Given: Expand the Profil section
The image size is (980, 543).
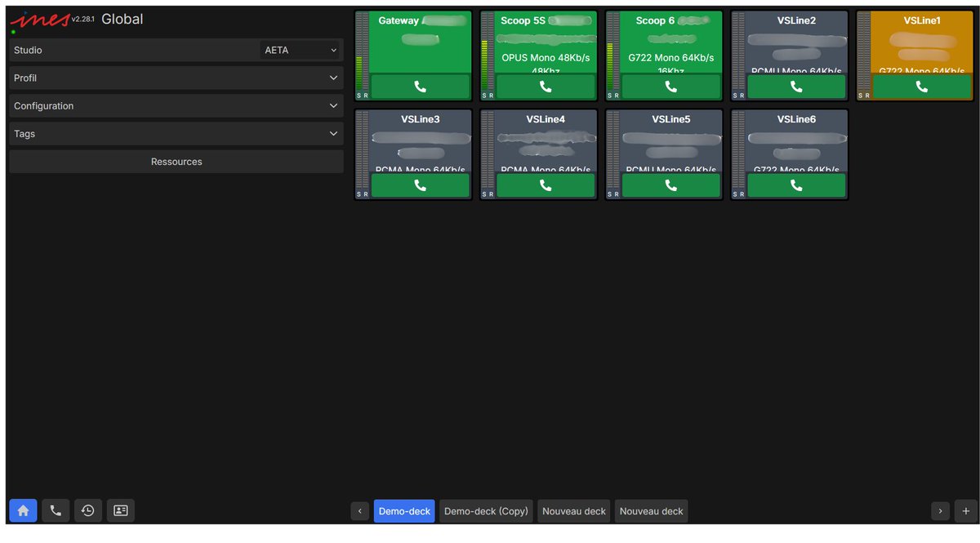Looking at the screenshot, I should (x=176, y=78).
